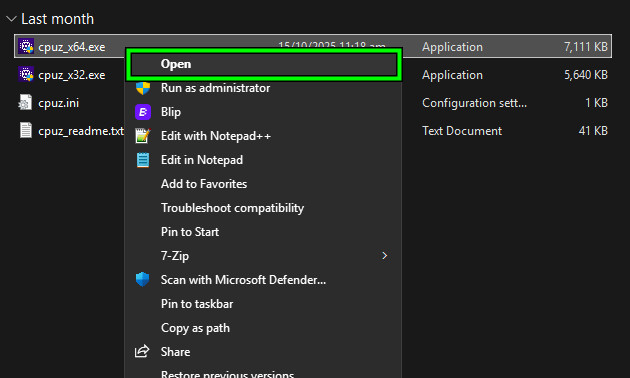Choose Edit with Notepad++
This screenshot has width=630, height=378.
tap(264, 136)
